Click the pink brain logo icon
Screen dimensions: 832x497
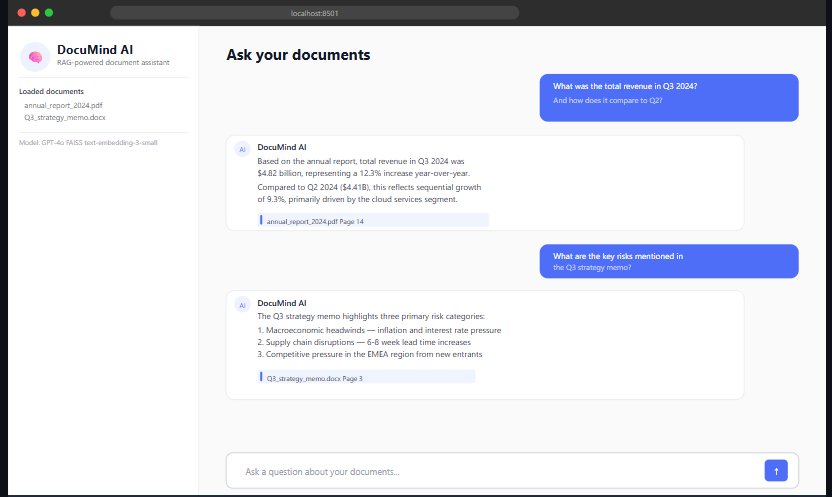coord(35,56)
